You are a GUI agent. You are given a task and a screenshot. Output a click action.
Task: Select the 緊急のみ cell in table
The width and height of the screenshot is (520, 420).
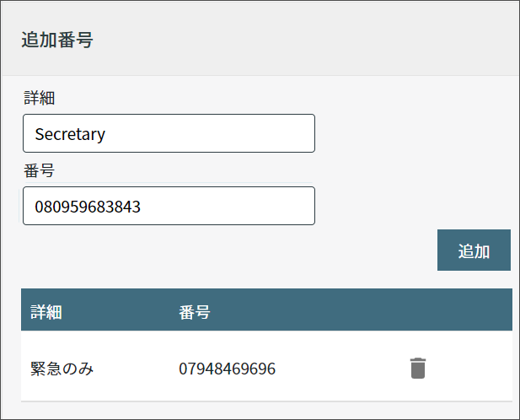click(62, 369)
